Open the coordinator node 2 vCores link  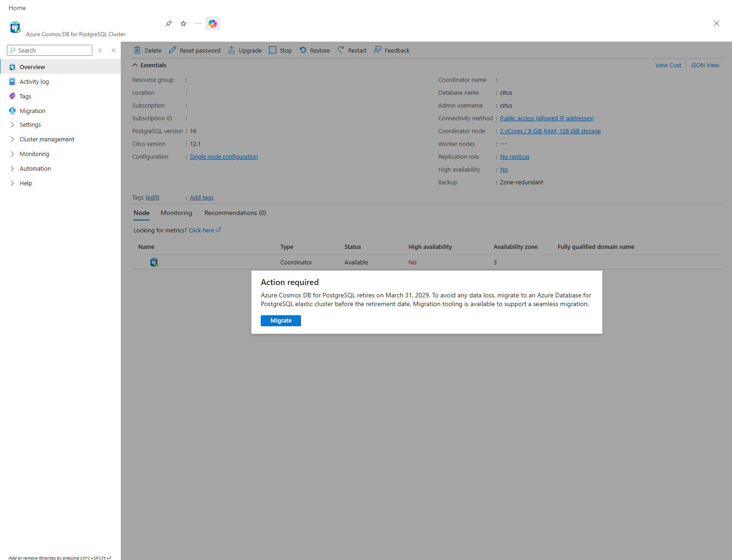pyautogui.click(x=550, y=131)
